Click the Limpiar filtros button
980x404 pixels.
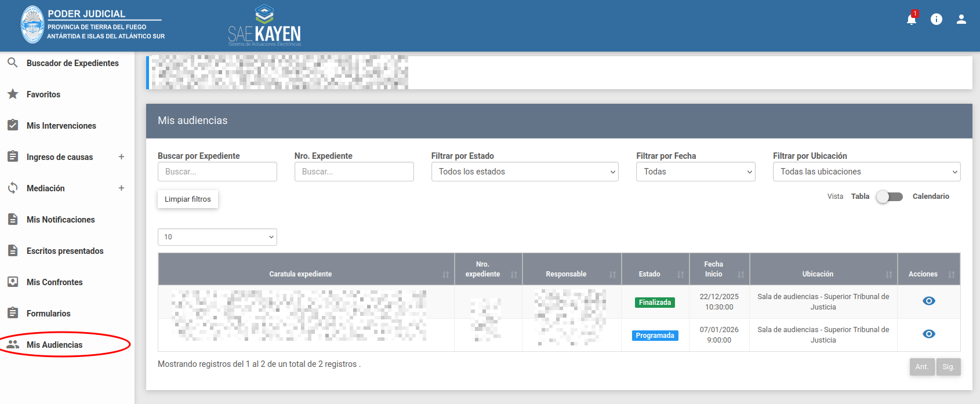[x=187, y=199]
